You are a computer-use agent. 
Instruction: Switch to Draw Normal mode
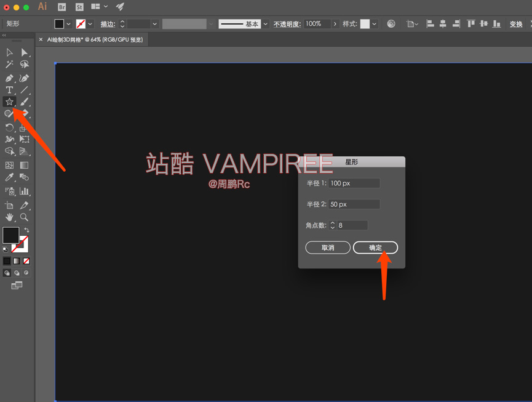click(x=7, y=273)
